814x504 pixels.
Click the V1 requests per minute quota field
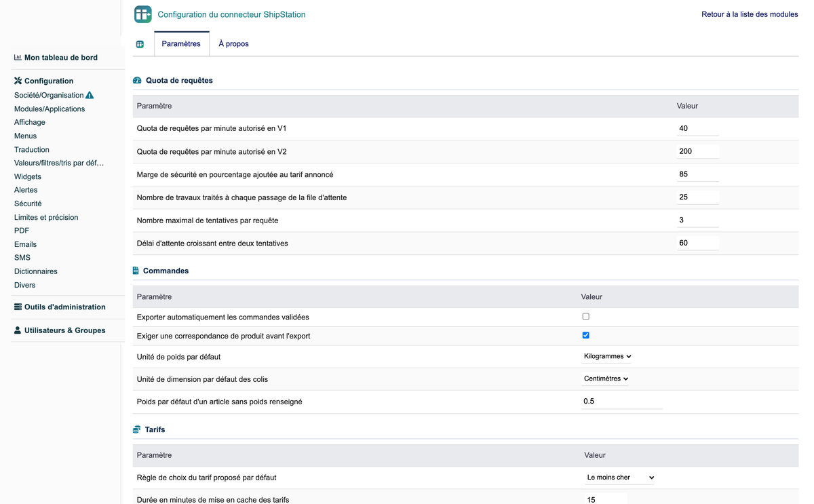tap(697, 128)
